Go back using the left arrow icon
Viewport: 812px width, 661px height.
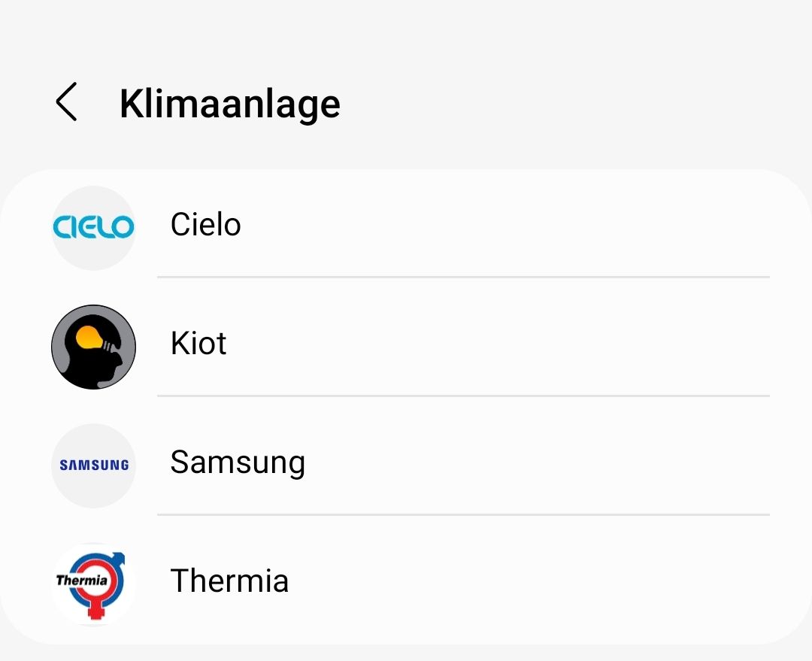67,102
